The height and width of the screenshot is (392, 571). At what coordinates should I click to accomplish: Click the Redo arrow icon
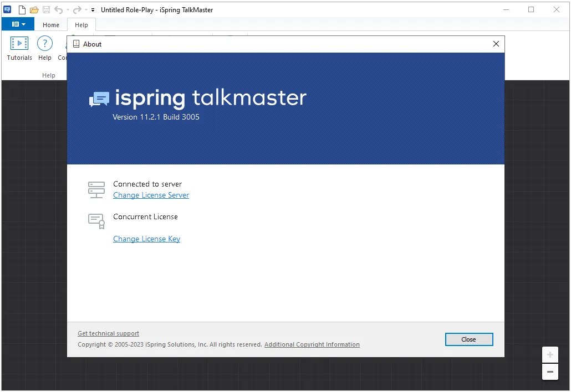coord(77,10)
